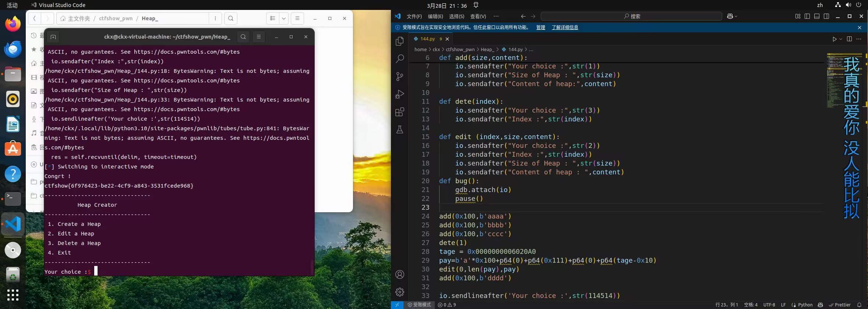Viewport: 868px width, 309px height.
Task: Click LF line ending in status bar
Action: pyautogui.click(x=783, y=305)
